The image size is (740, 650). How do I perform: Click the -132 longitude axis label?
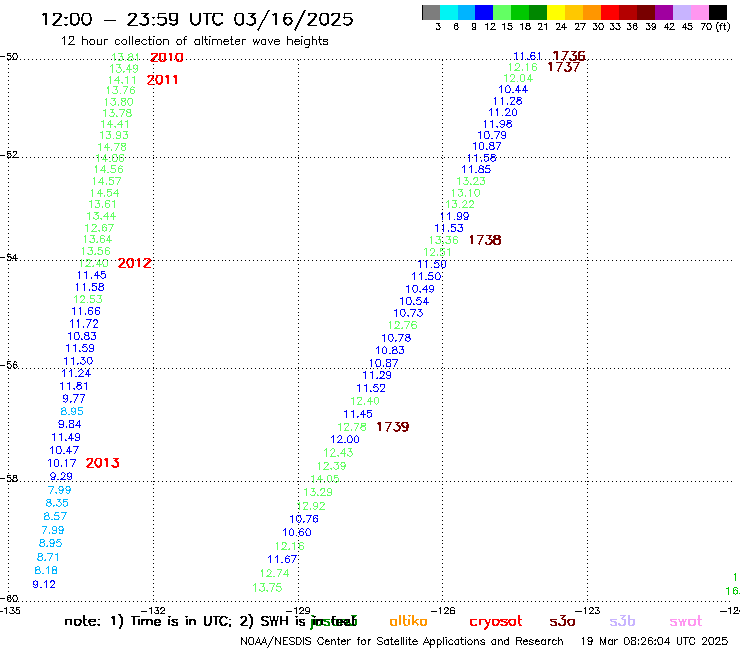pyautogui.click(x=154, y=610)
